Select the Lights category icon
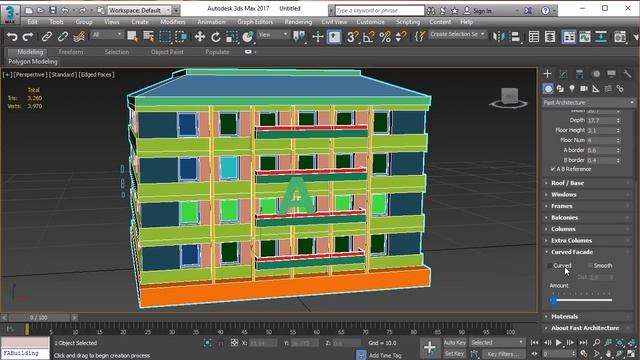Viewport: 640px width, 360px height. 572,89
